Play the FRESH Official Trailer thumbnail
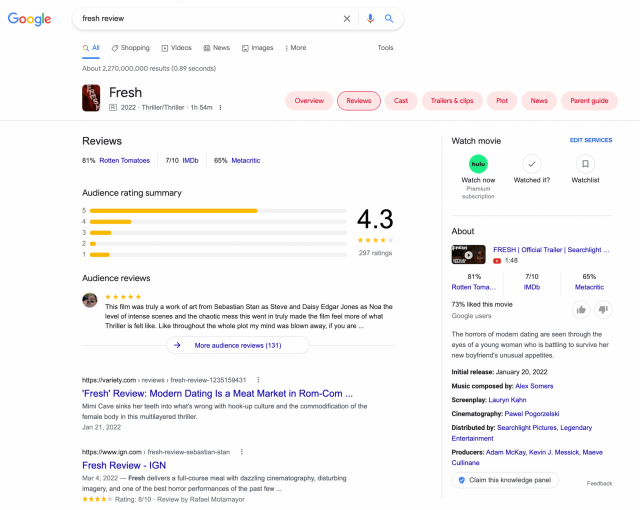The height and width of the screenshot is (510, 640). pos(468,255)
